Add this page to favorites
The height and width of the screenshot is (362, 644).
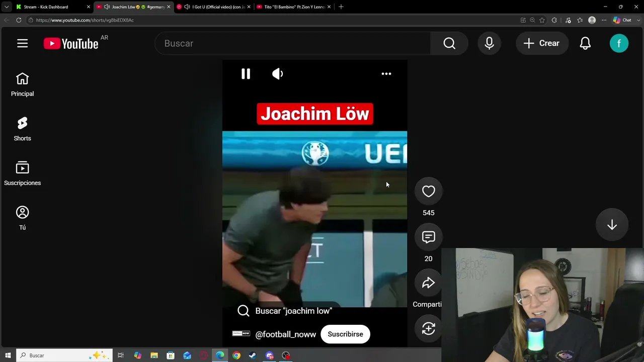pyautogui.click(x=542, y=20)
